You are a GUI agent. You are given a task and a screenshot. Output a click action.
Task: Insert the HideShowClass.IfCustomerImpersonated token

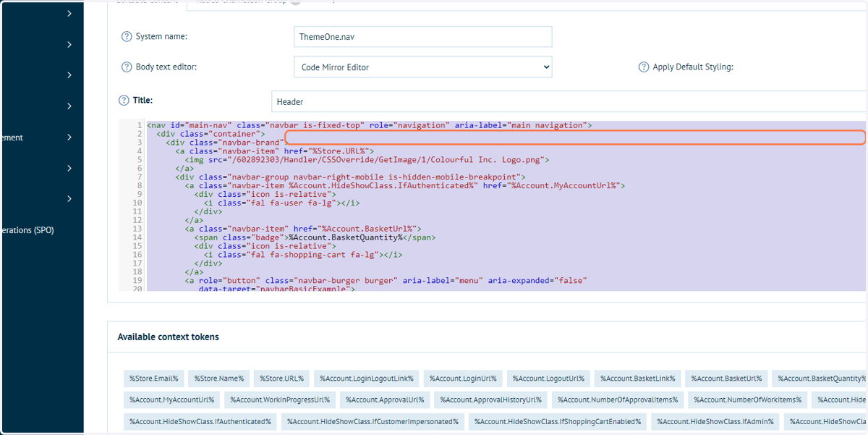(373, 421)
